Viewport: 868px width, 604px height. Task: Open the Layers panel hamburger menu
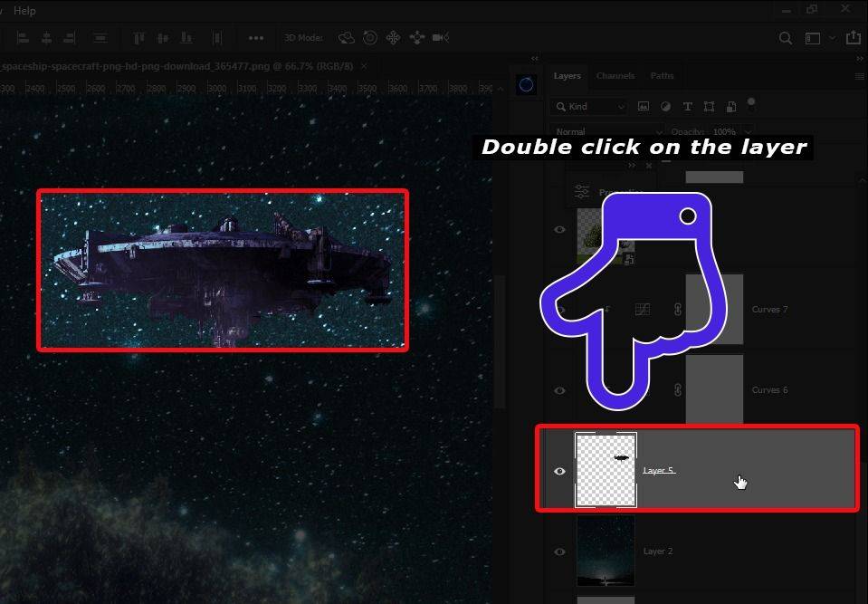point(860,76)
